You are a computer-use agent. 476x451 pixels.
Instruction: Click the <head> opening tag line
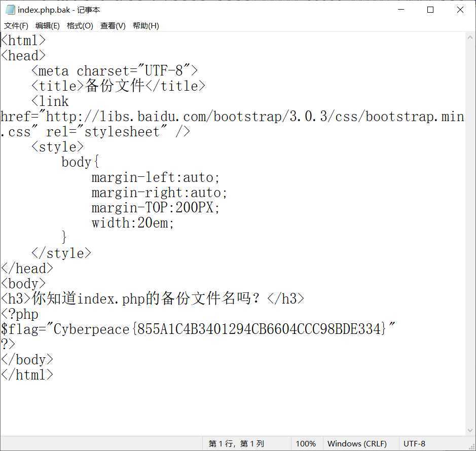23,56
